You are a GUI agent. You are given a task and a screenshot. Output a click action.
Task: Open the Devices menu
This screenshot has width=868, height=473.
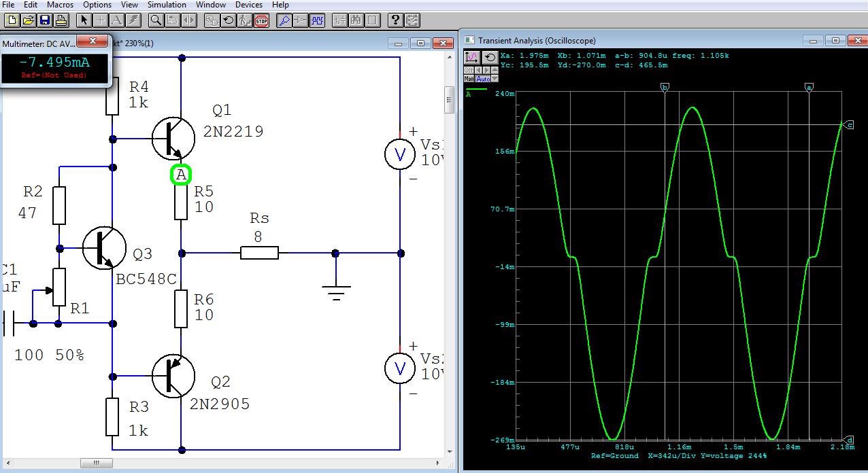click(249, 5)
